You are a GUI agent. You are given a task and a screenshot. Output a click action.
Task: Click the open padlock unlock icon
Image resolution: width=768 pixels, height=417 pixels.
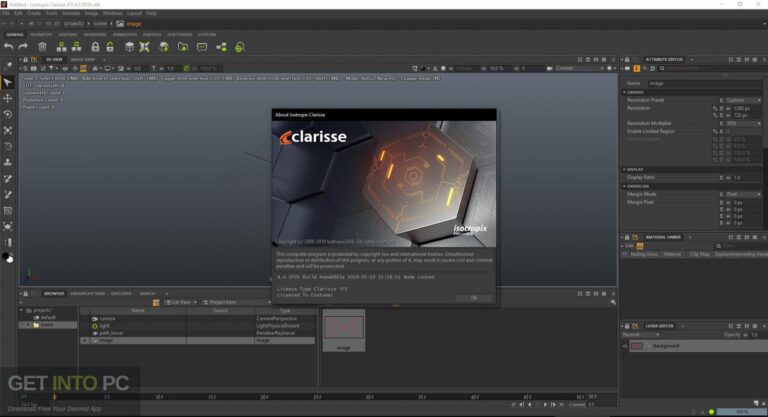[110, 47]
